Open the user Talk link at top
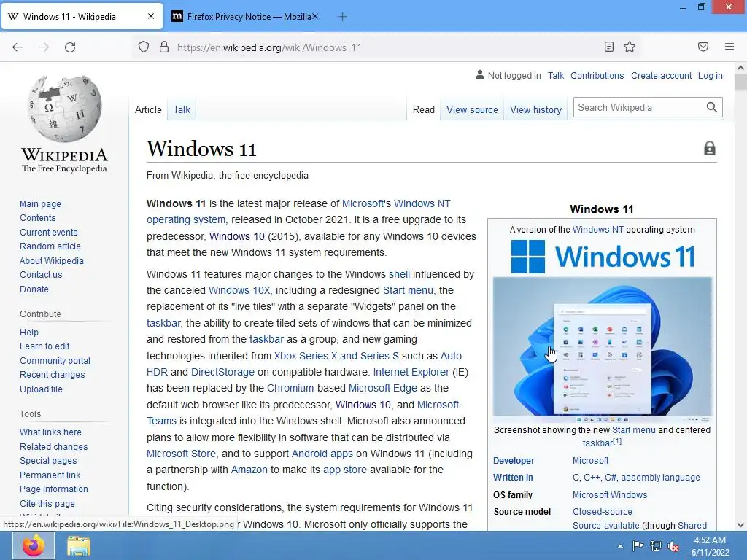Screen dimensions: 747x560 (555, 75)
